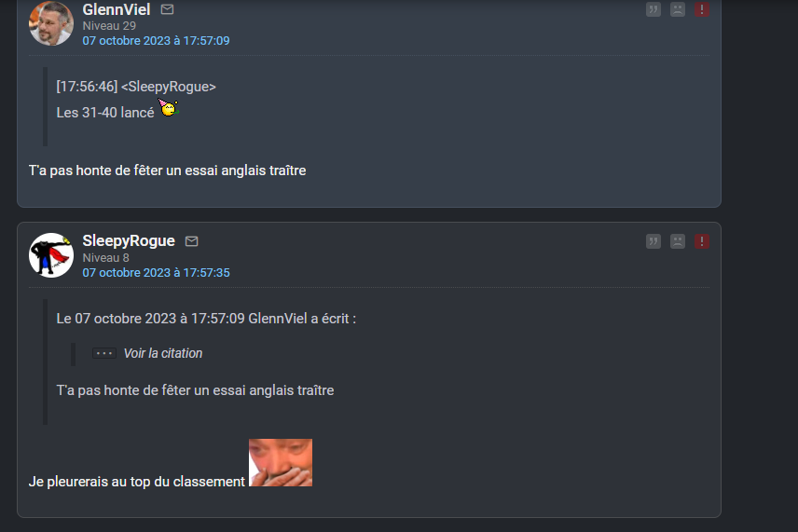The image size is (798, 532).
Task: Send a private message to GlennViel
Action: (x=167, y=9)
